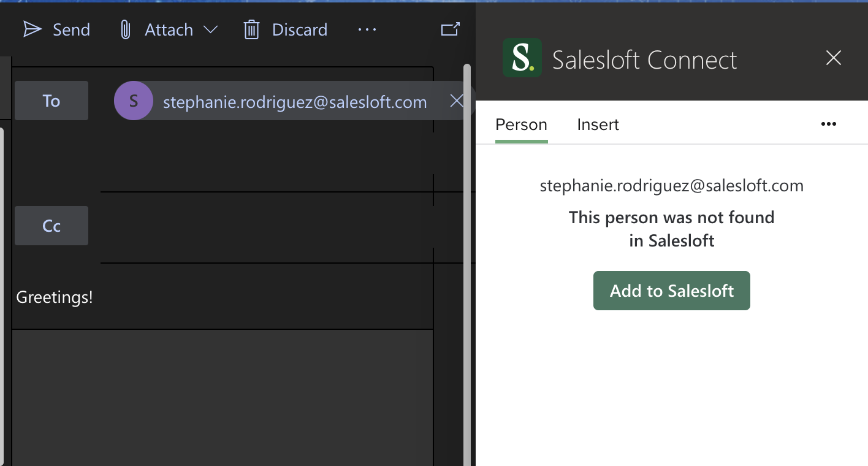Click into the email body area
868x466 pixels.
[x=223, y=397]
